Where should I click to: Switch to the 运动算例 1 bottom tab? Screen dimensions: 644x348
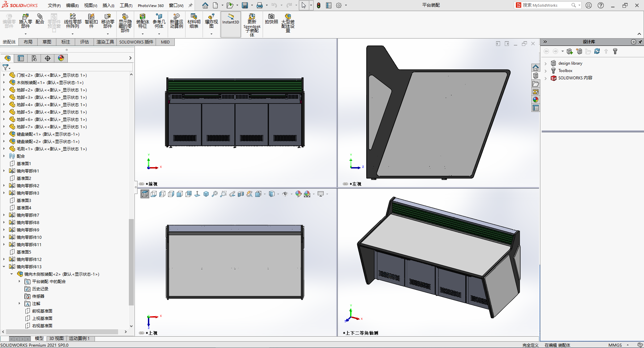[x=79, y=339]
